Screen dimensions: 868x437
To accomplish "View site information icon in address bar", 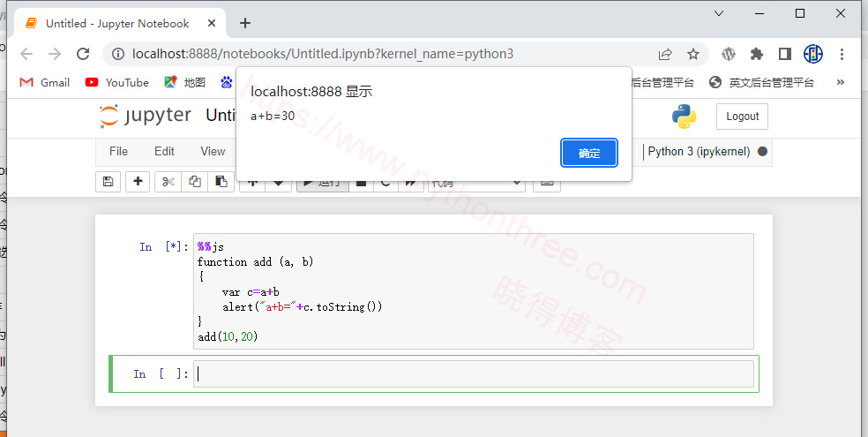I will pos(117,54).
